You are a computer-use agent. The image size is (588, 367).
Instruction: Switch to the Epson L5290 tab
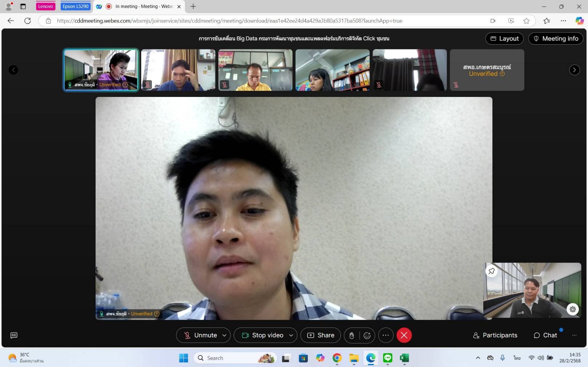click(75, 7)
